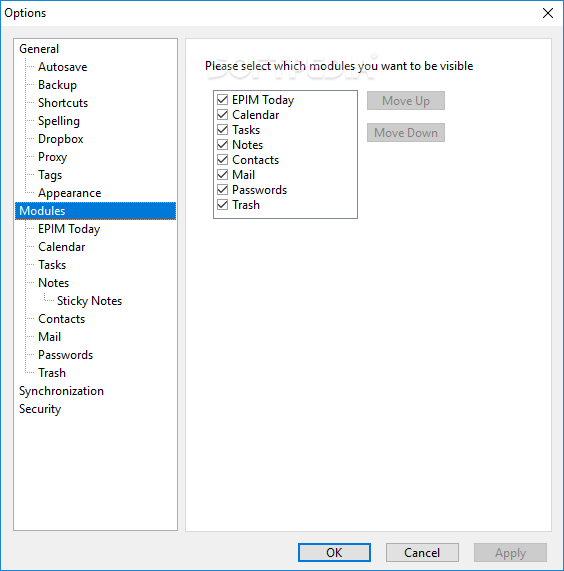Open Tasks in the left tree

52,265
